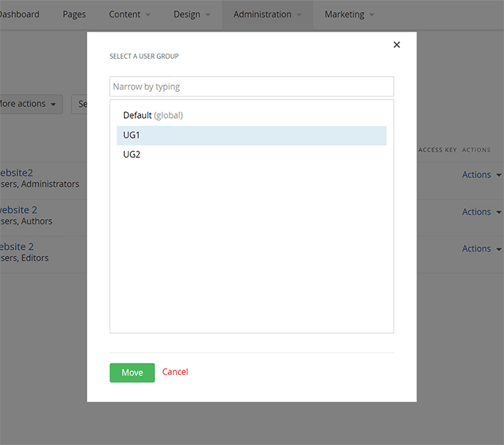Go to the Pages menu item
The width and height of the screenshot is (504, 445).
click(74, 14)
